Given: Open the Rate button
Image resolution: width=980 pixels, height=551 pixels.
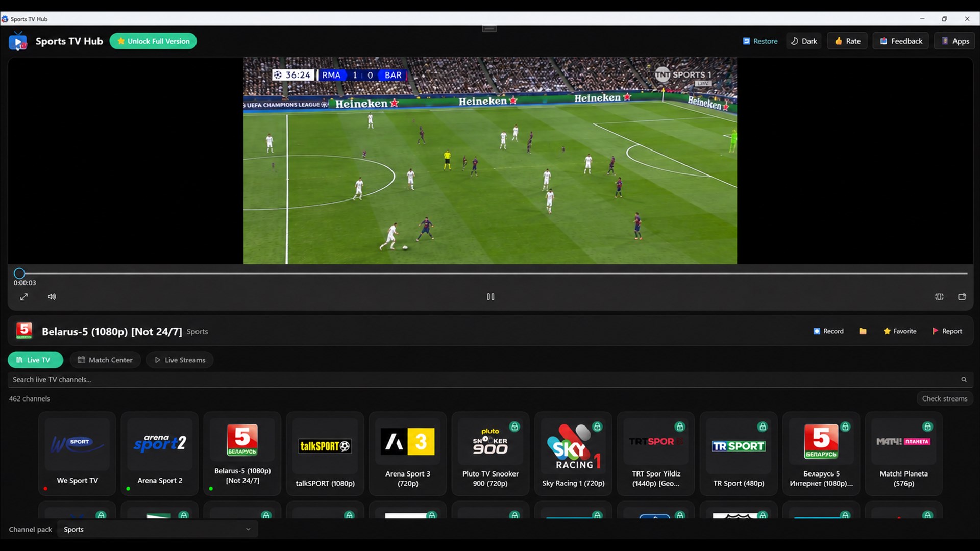Looking at the screenshot, I should pos(848,41).
